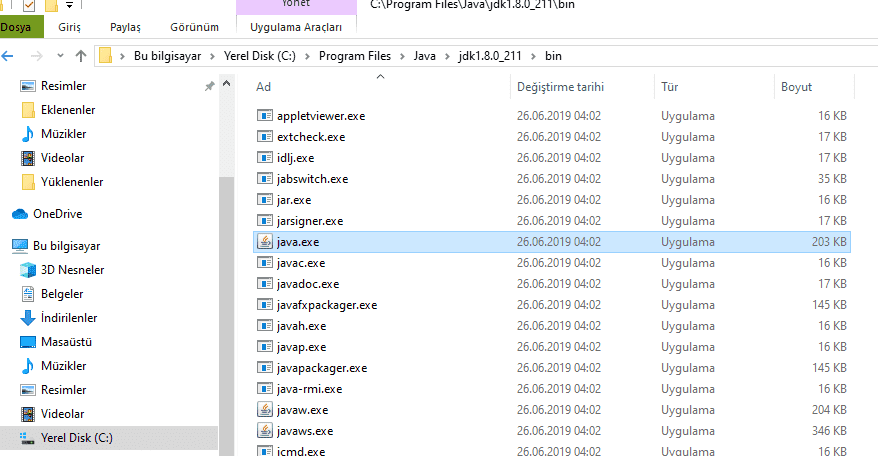Select jar.exe file icon
This screenshot has width=878, height=456.
[264, 199]
